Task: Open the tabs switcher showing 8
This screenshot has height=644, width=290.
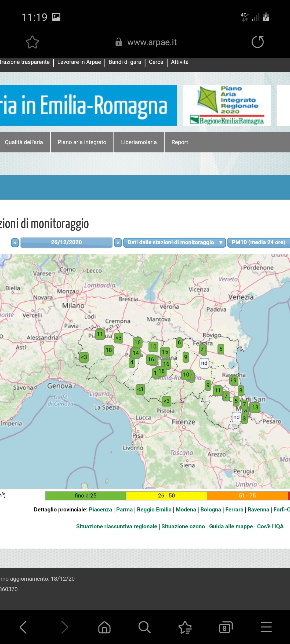Action: tap(226, 627)
